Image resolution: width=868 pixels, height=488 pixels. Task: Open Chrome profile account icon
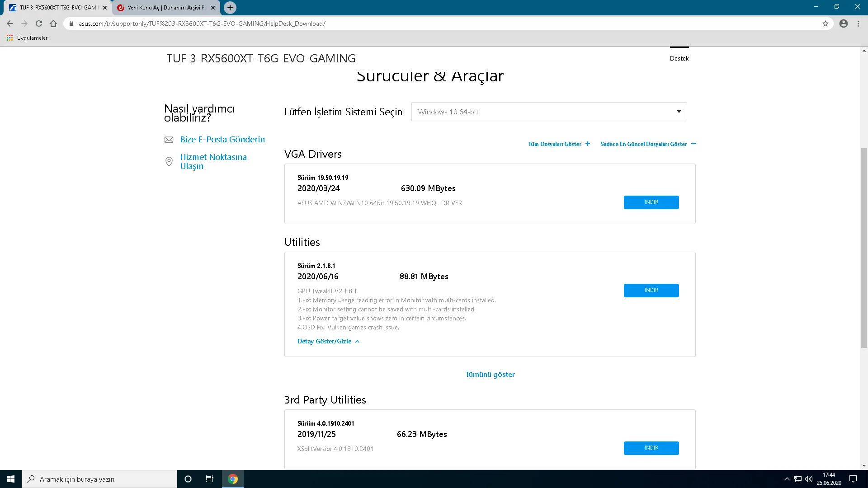[844, 23]
